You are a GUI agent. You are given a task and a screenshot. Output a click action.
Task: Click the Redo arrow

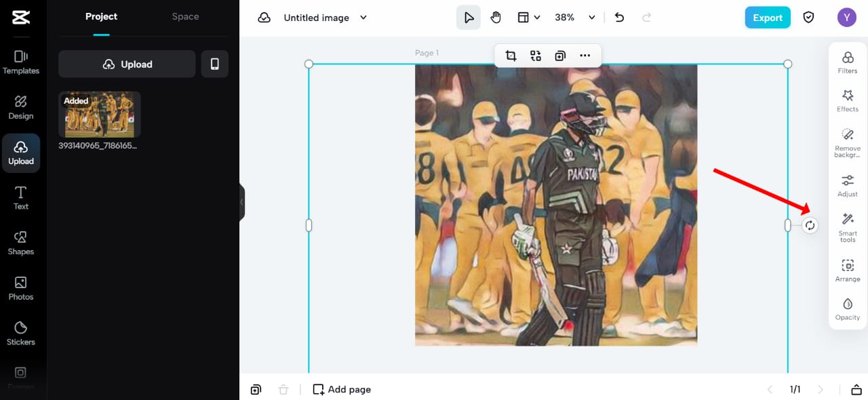tap(647, 18)
